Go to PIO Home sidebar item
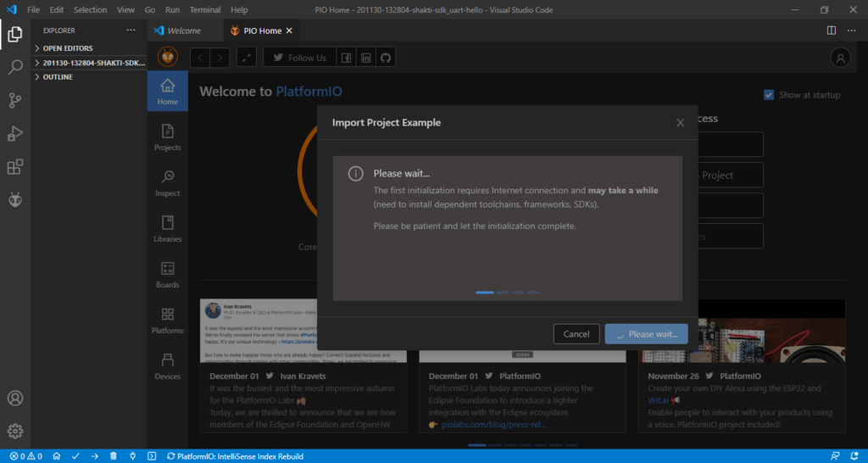Screen dimensions: 868x463 coord(168,91)
